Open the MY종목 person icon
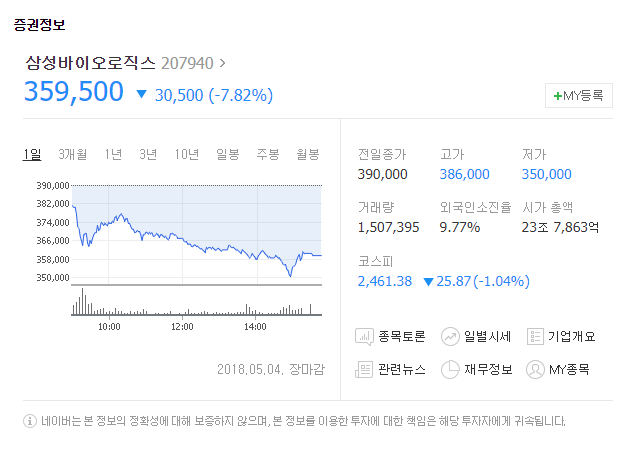 535,369
